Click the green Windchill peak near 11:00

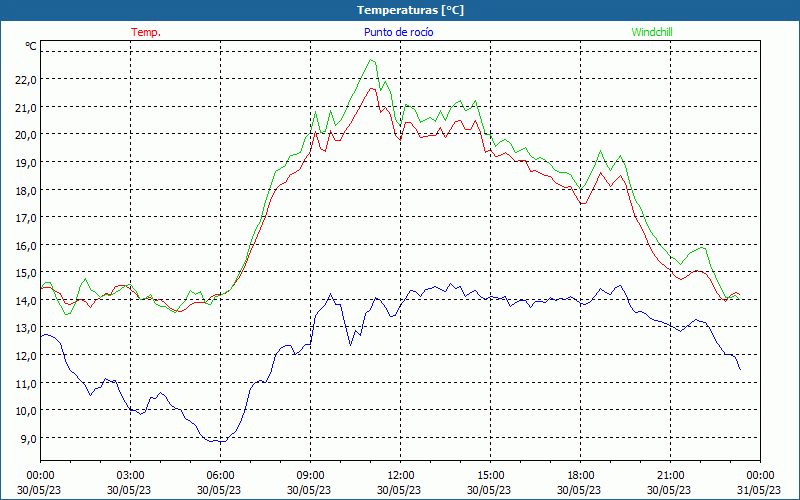[x=371, y=60]
